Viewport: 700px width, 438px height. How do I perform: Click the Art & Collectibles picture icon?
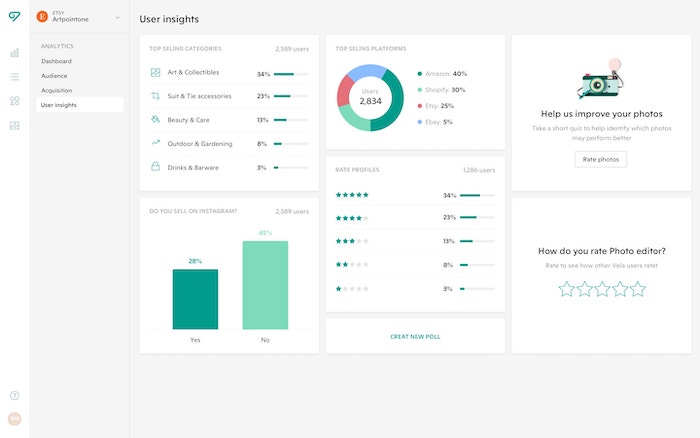(155, 72)
